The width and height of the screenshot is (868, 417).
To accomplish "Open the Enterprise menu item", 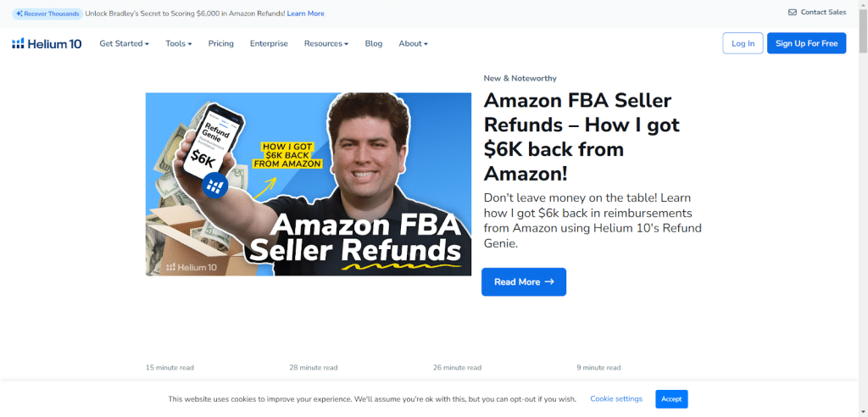I will point(269,44).
